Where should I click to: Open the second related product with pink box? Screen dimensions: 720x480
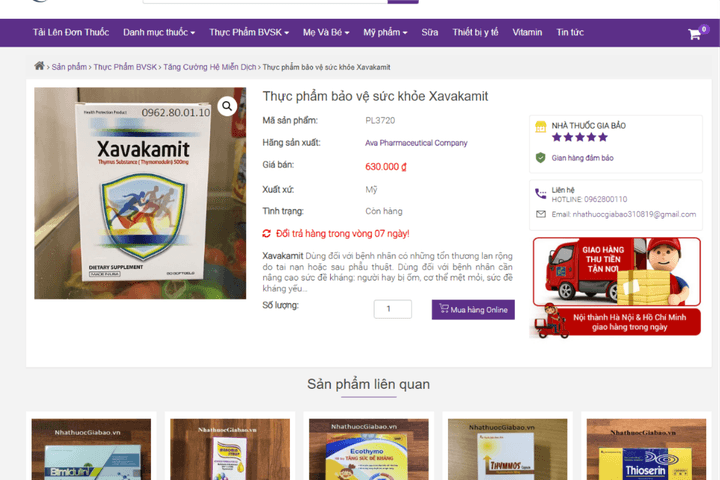tap(230, 449)
